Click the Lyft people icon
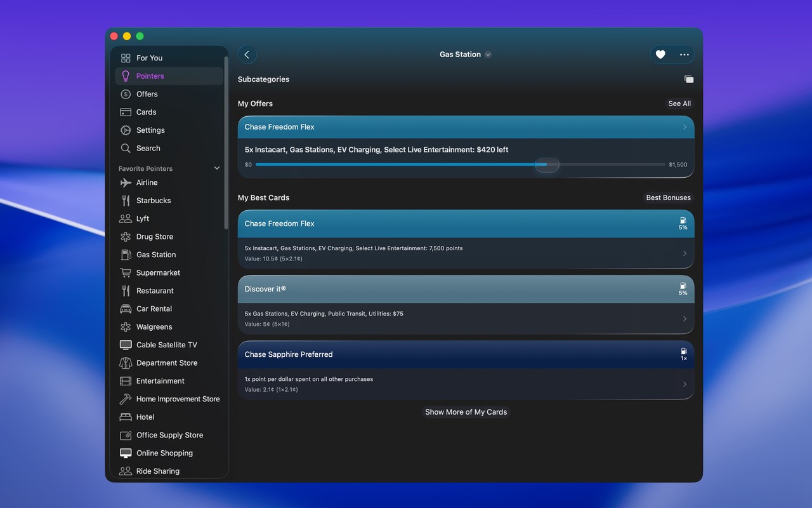The image size is (812, 508). coord(126,218)
